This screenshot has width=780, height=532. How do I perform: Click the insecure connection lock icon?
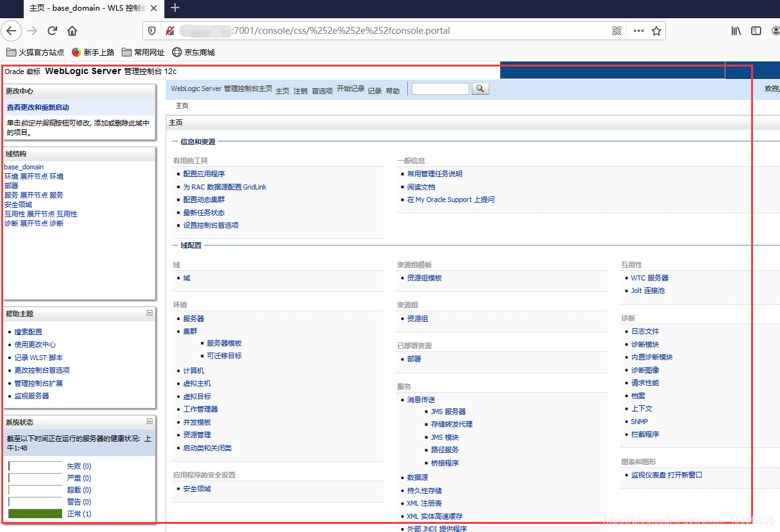pyautogui.click(x=169, y=31)
